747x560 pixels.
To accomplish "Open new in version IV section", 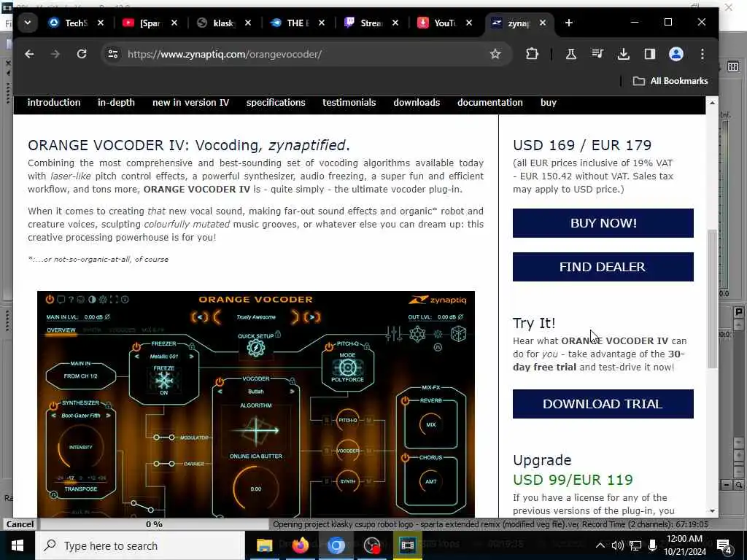I will pyautogui.click(x=190, y=102).
